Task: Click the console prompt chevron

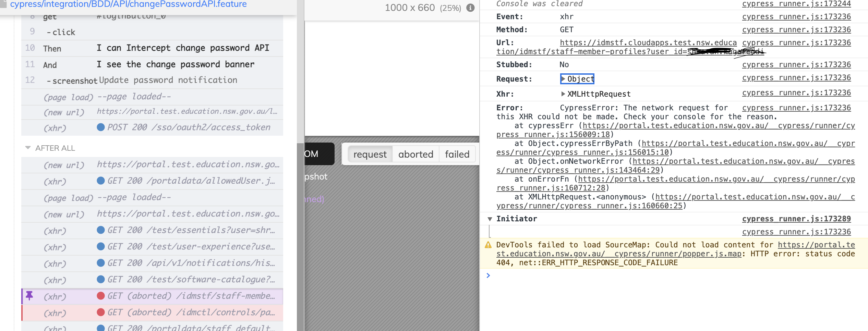Action: point(488,275)
